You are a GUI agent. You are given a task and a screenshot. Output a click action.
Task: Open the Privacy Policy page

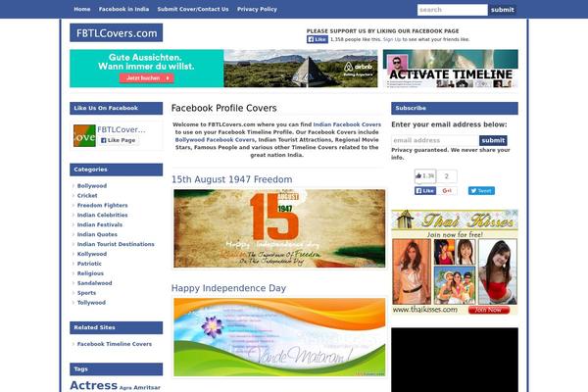[257, 9]
